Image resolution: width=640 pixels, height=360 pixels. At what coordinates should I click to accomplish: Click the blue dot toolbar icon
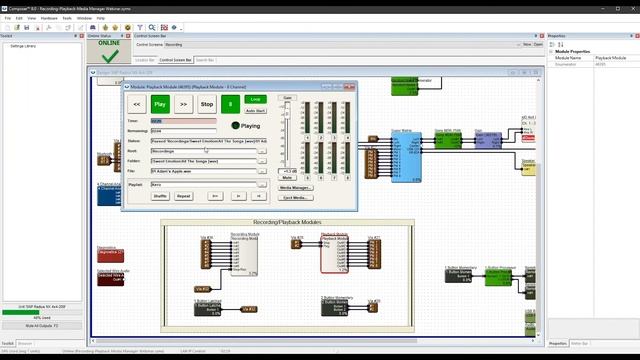coord(174,27)
